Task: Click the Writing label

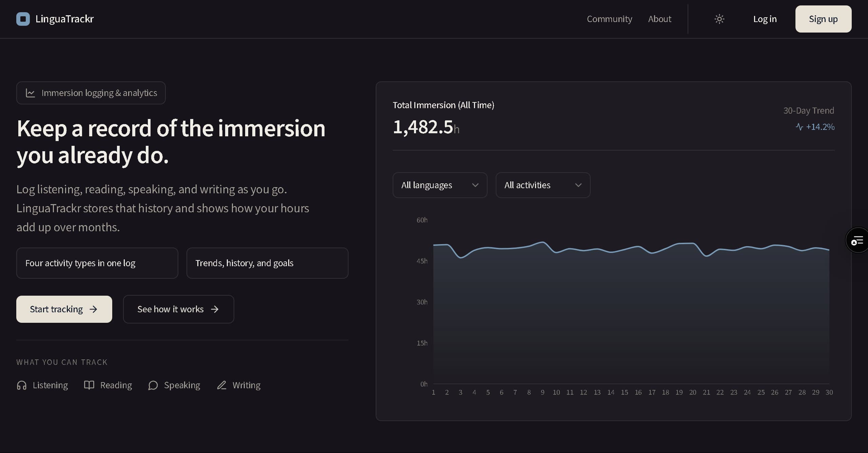Action: [246, 385]
